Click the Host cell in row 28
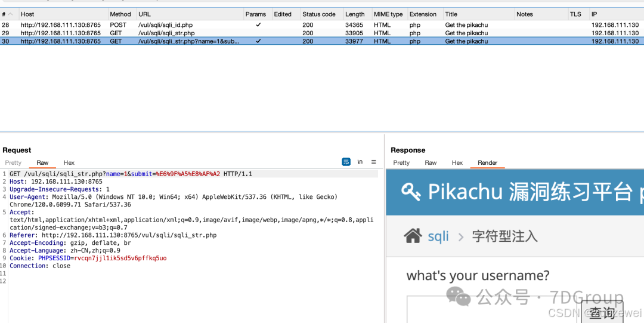644x323 pixels. click(60, 24)
